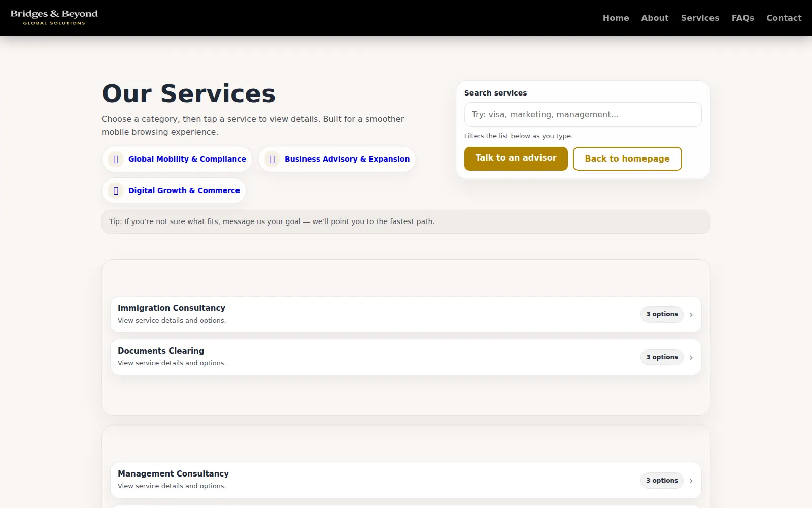
Task: Click the Global Mobility & Compliance chip icon
Action: coord(116,159)
